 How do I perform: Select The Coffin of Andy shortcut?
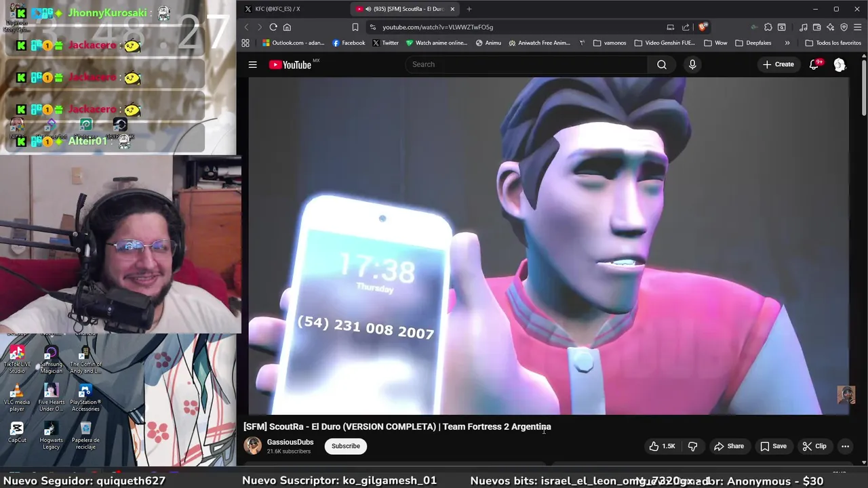coord(85,359)
